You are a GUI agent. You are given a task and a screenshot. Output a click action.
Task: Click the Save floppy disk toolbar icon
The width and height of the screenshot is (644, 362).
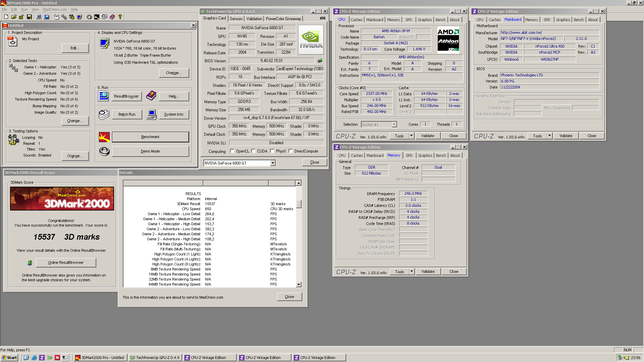29,17
